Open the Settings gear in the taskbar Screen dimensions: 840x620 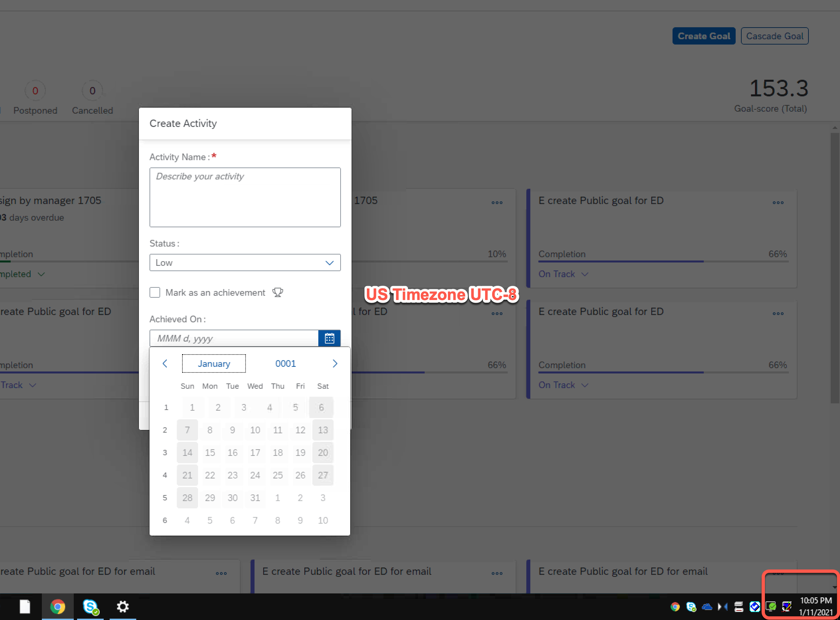[122, 606]
